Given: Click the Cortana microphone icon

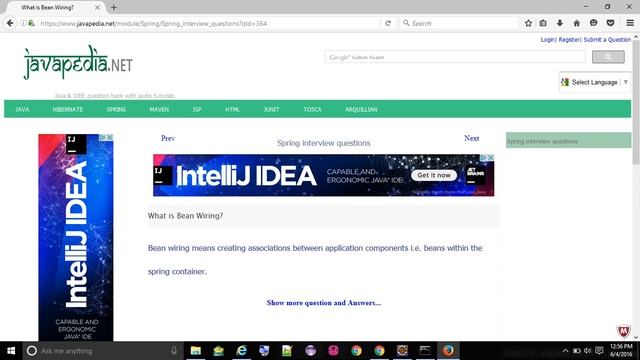Looking at the screenshot, I should point(174,351).
